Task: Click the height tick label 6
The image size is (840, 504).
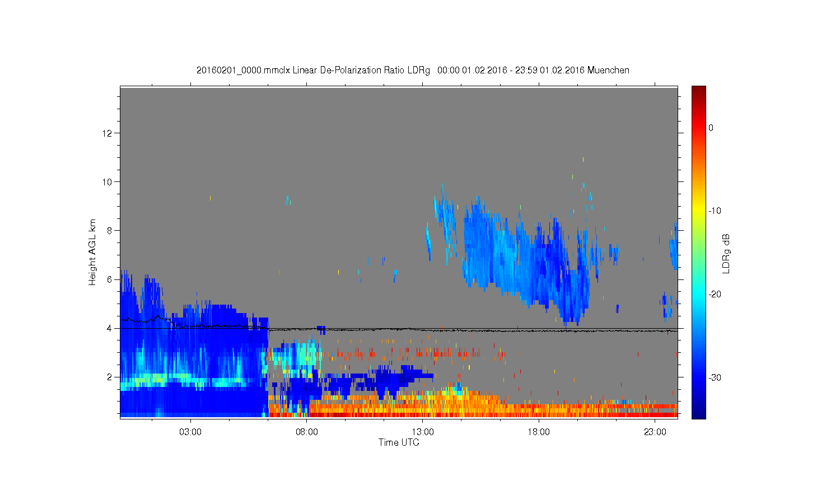Action: [110, 279]
